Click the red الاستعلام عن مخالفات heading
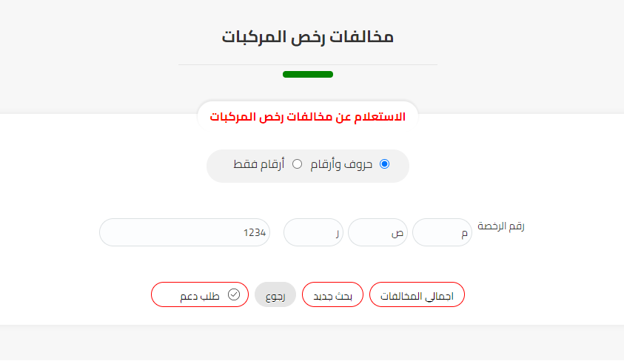The width and height of the screenshot is (624, 364). point(308,118)
